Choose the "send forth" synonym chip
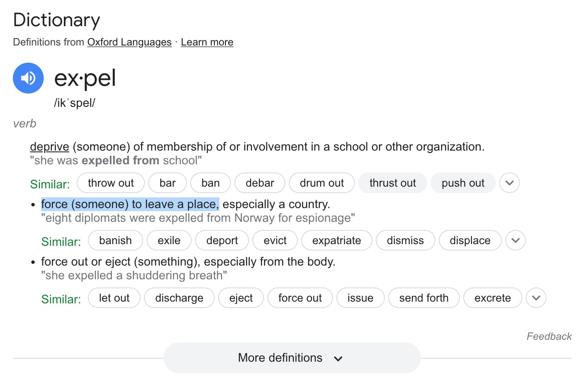 [x=423, y=298]
